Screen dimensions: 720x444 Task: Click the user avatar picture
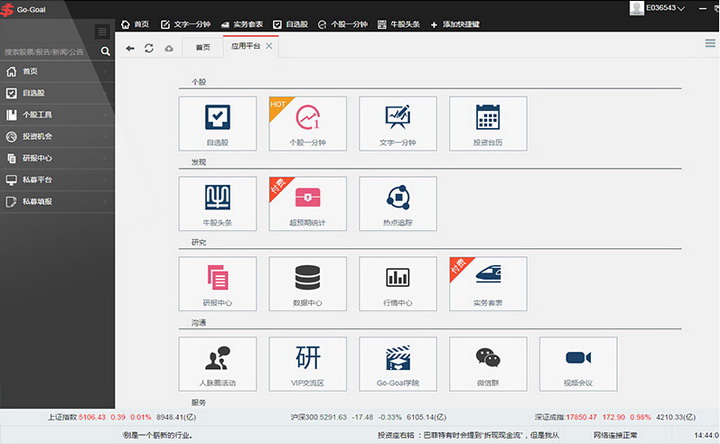(x=636, y=8)
